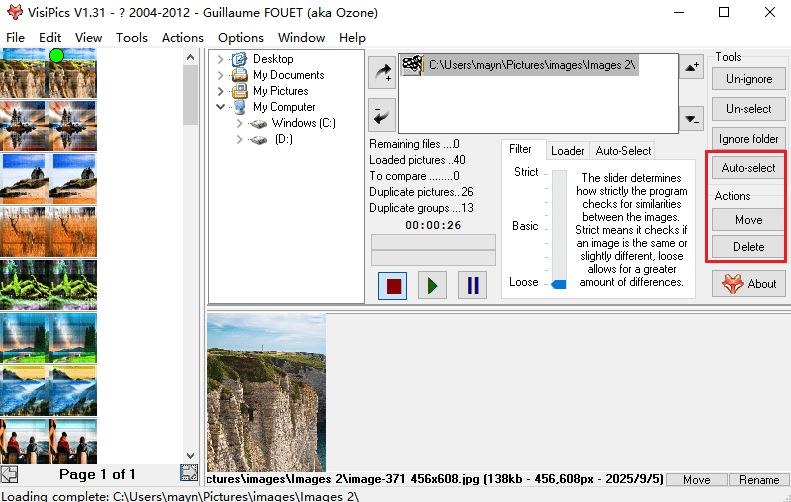Click the Desktop icon in tree
The image size is (791, 502).
pos(239,59)
